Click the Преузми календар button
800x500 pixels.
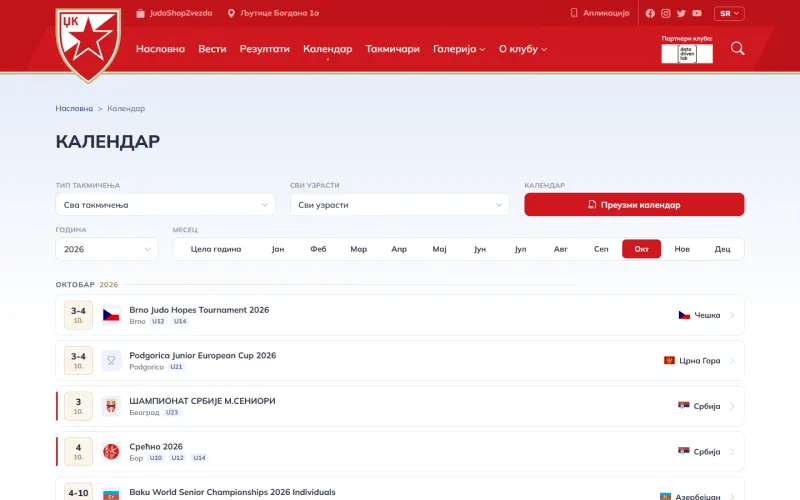tap(634, 205)
